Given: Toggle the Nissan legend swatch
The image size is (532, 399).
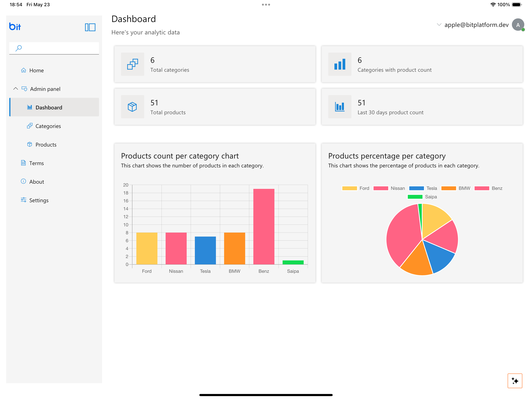Looking at the screenshot, I should pyautogui.click(x=381, y=188).
